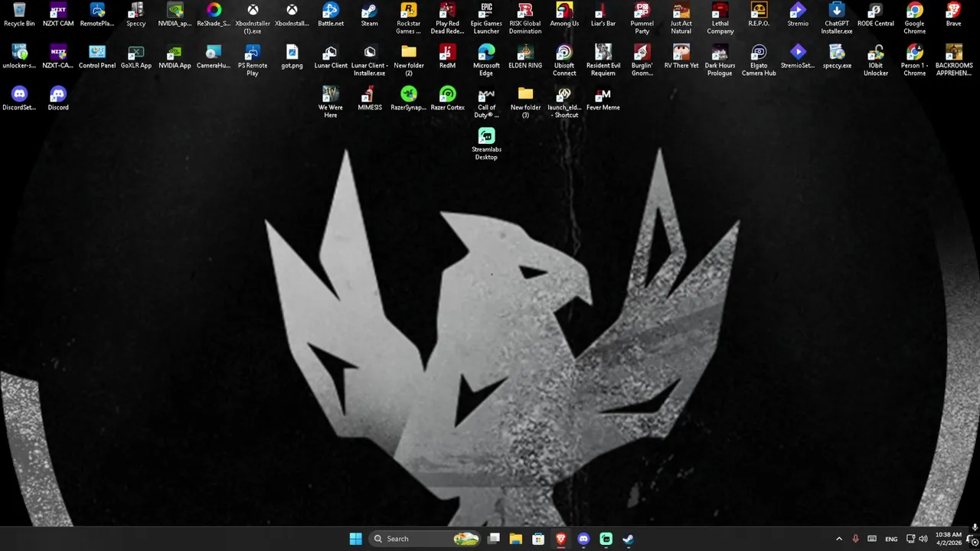The image size is (980, 551).
Task: Launch the GoXLR App shortcut
Action: tap(136, 57)
